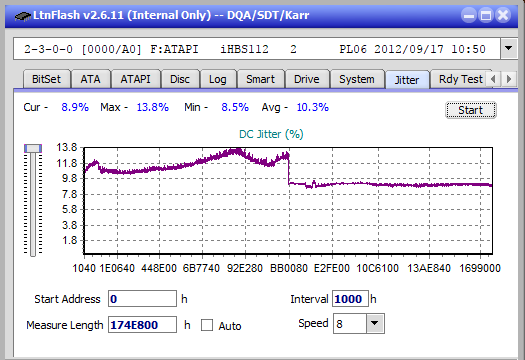Click the Max value 13.8%

152,107
